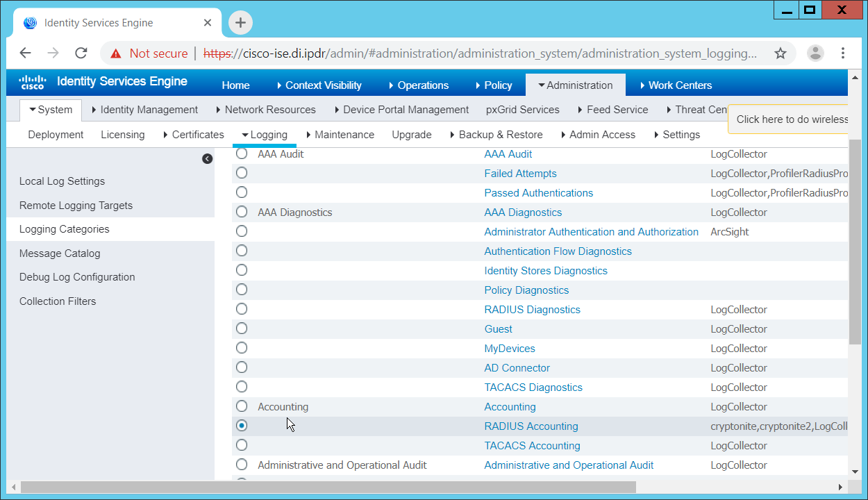Expand the Certificates submenu
The width and height of the screenshot is (868, 500).
click(x=193, y=135)
